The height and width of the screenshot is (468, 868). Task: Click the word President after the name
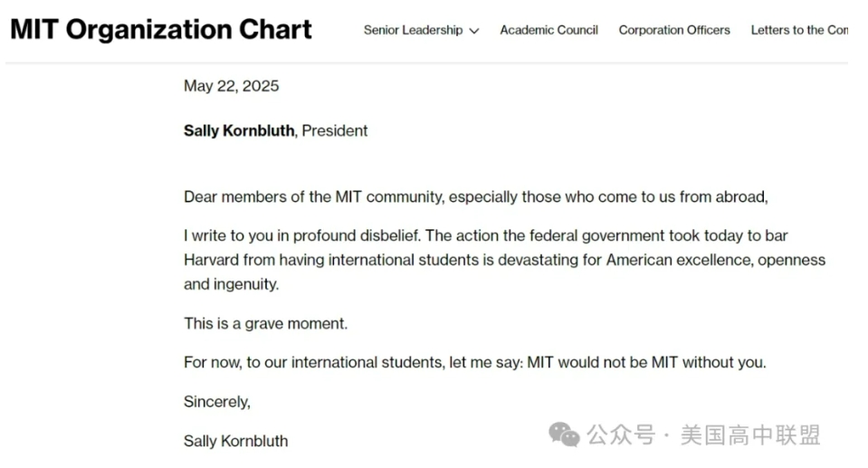(x=334, y=130)
